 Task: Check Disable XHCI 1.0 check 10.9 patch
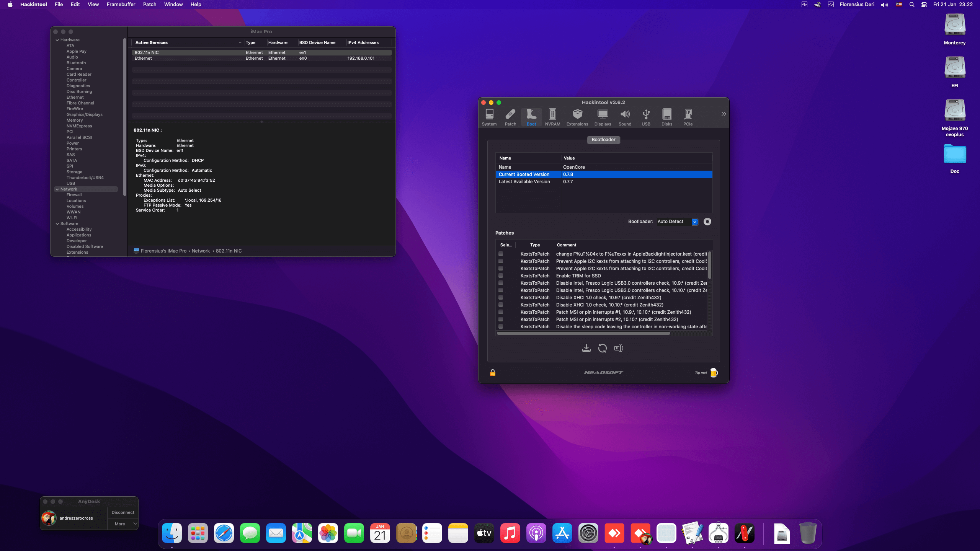click(500, 298)
